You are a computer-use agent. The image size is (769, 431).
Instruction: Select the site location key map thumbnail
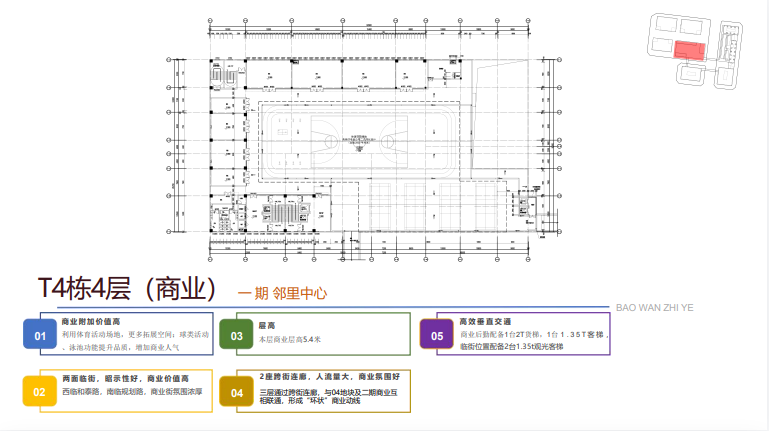[x=695, y=51]
